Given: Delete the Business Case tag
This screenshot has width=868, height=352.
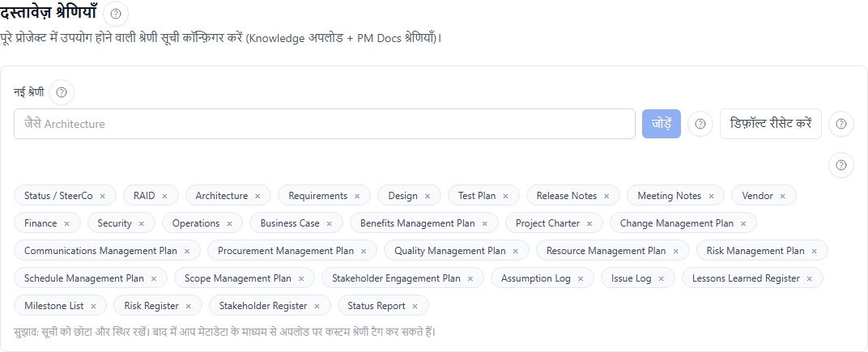Looking at the screenshot, I should (x=330, y=223).
